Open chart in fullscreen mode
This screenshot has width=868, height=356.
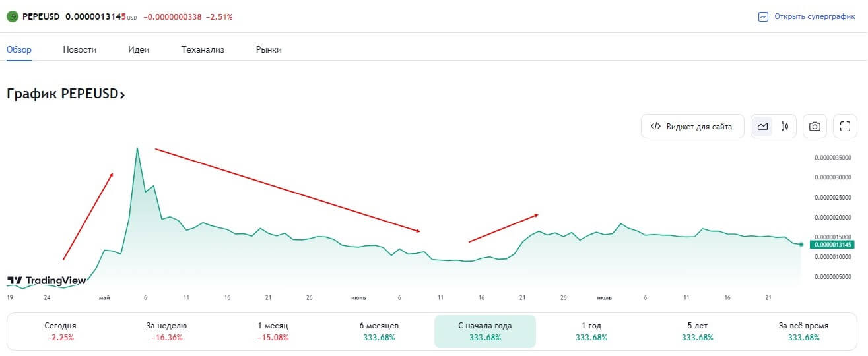point(845,127)
